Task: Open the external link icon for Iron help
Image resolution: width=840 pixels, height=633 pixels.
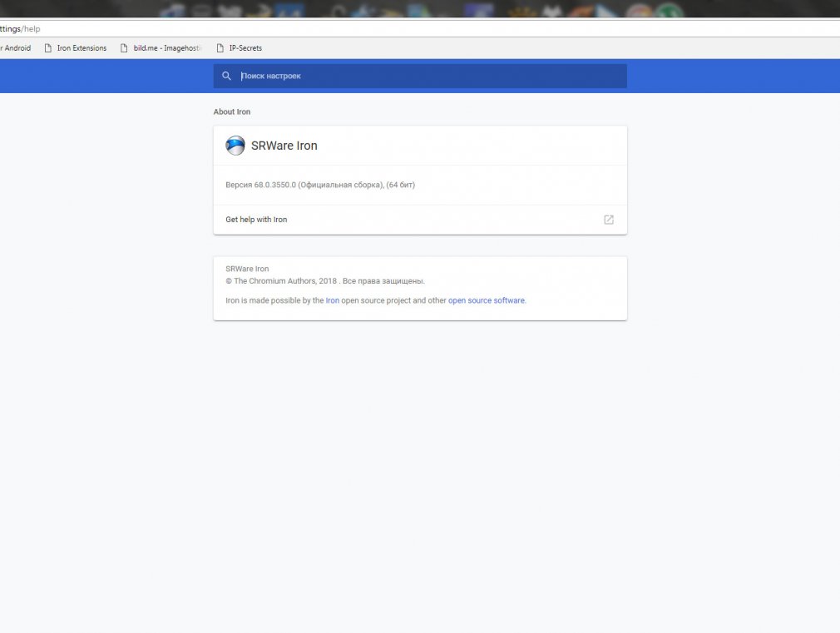Action: pyautogui.click(x=609, y=220)
